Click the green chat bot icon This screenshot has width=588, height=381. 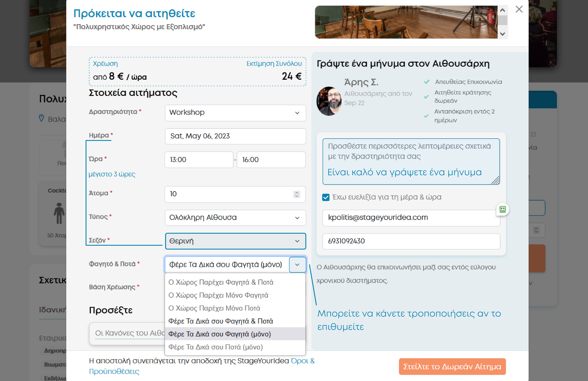tap(503, 210)
